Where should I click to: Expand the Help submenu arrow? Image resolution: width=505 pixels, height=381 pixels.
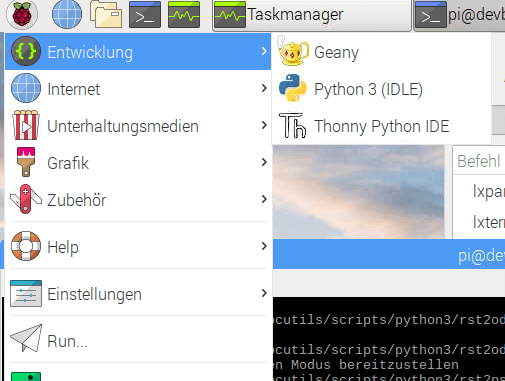point(264,246)
